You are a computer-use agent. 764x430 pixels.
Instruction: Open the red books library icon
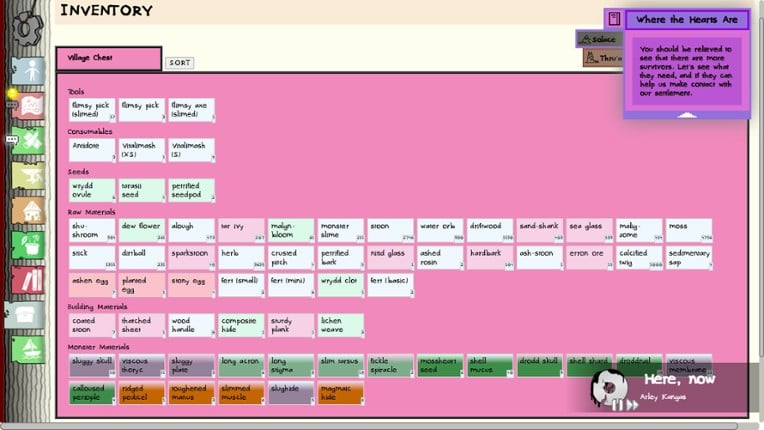[x=29, y=280]
